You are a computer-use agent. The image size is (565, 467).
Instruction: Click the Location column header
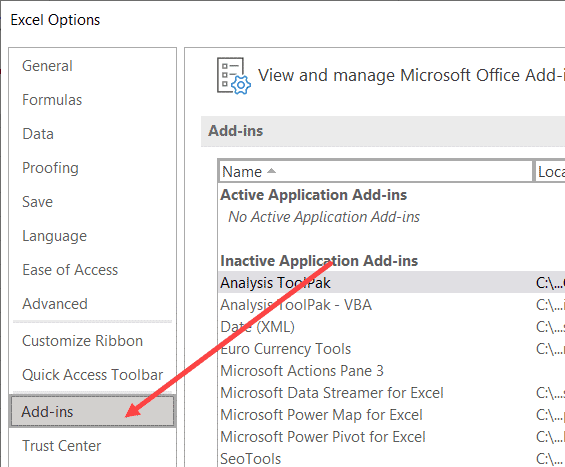[550, 172]
